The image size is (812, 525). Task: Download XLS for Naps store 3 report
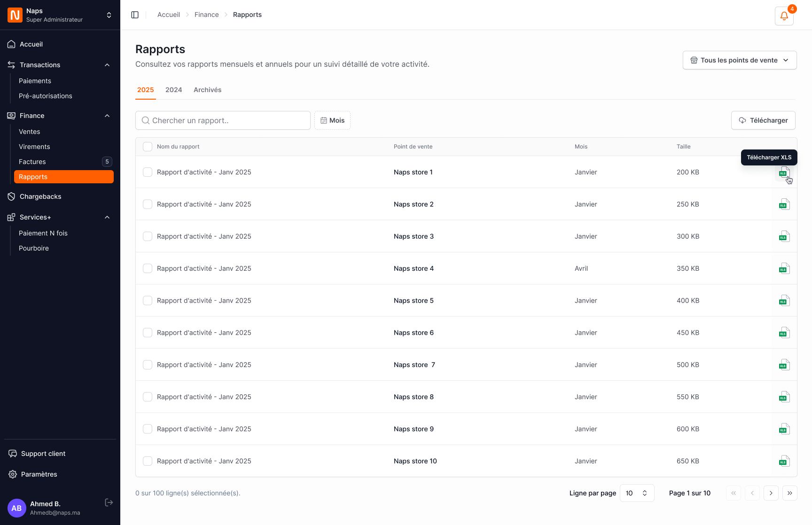tap(784, 236)
